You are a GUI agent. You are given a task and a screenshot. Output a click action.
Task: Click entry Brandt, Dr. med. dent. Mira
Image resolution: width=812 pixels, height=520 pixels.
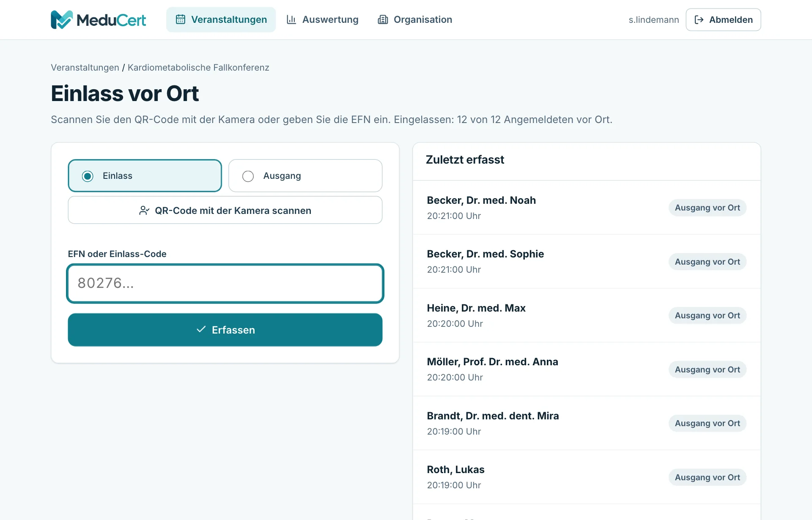click(587, 423)
